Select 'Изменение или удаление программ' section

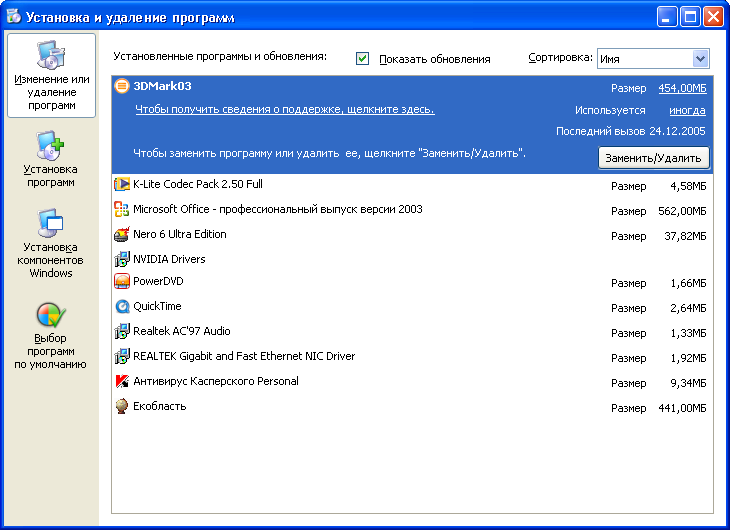tap(51, 76)
